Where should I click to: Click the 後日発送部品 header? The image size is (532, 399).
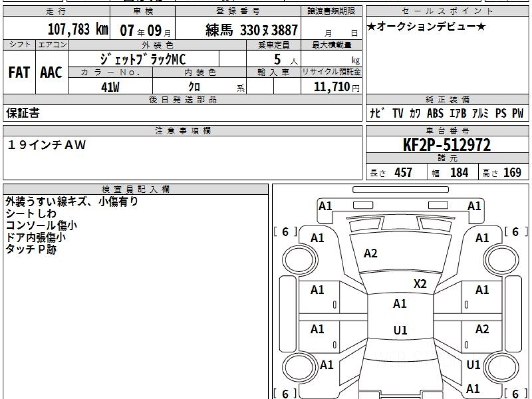point(183,100)
